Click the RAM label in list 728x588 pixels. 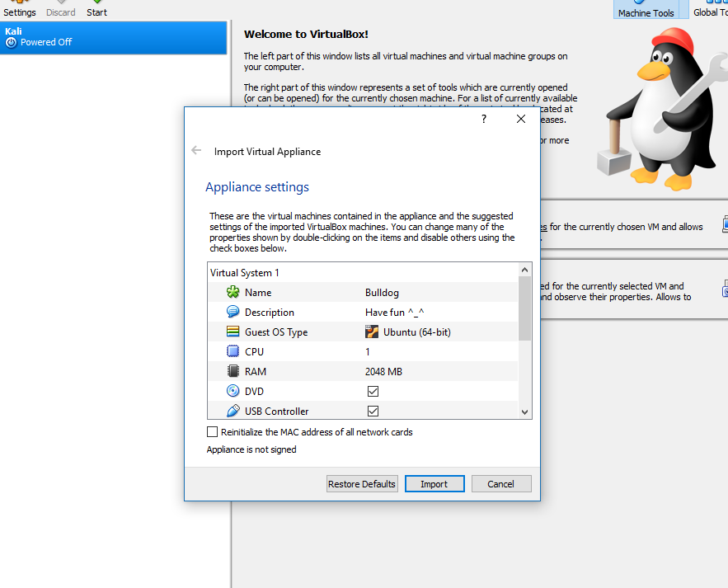[x=256, y=372]
